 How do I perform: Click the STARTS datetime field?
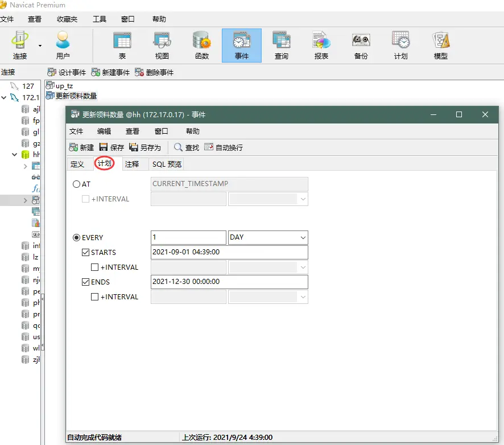pos(229,253)
